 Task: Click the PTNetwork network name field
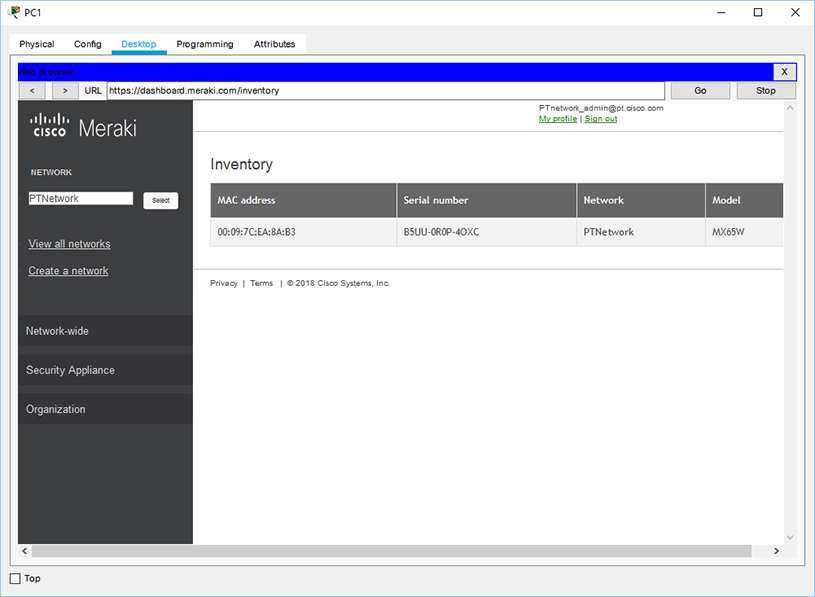tap(81, 198)
